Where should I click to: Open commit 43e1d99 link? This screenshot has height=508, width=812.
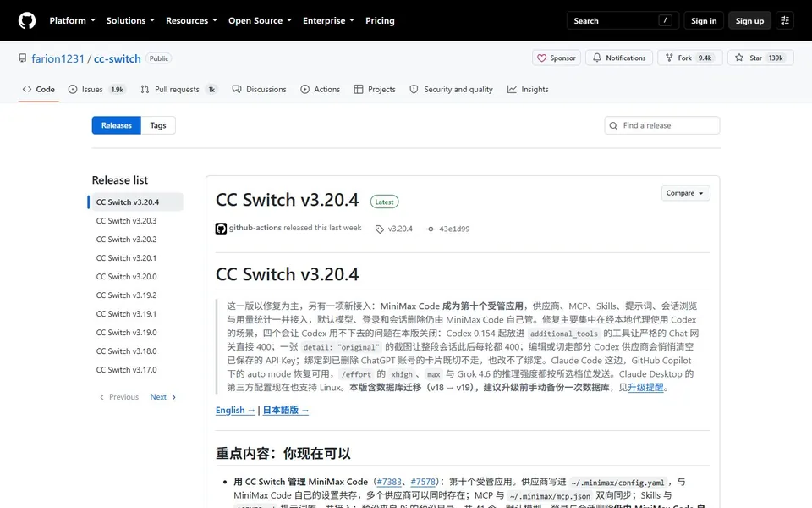454,229
